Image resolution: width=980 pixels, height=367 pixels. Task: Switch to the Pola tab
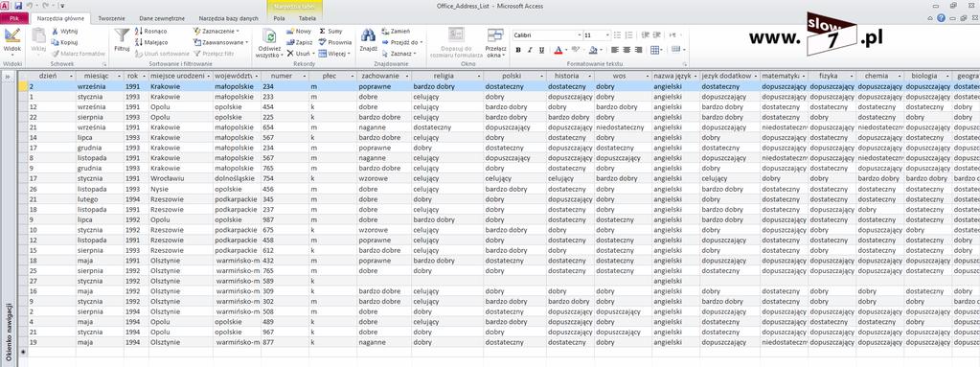pos(280,18)
